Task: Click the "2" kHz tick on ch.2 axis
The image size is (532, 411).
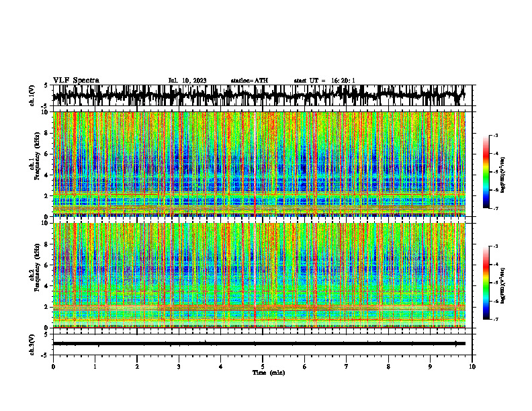Action: click(47, 307)
